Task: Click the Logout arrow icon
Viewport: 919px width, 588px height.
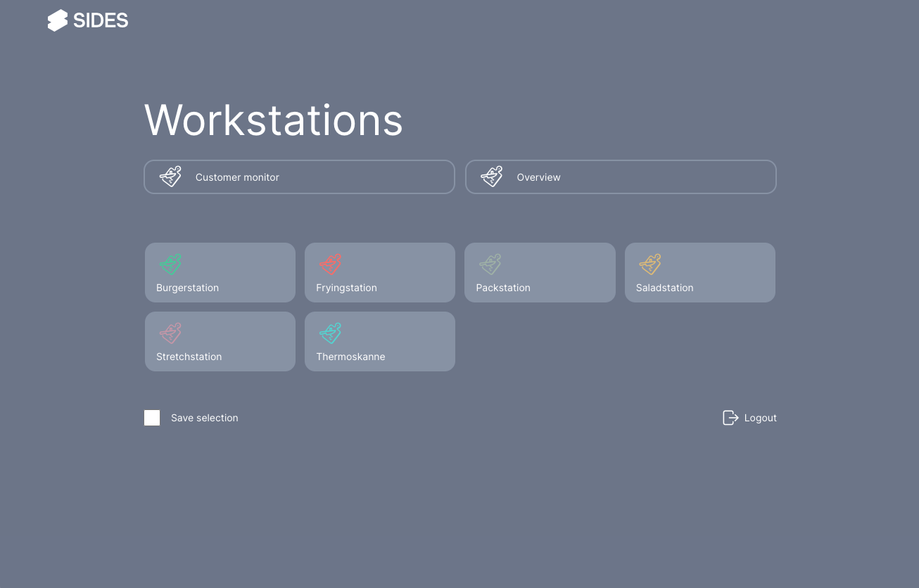Action: click(730, 418)
